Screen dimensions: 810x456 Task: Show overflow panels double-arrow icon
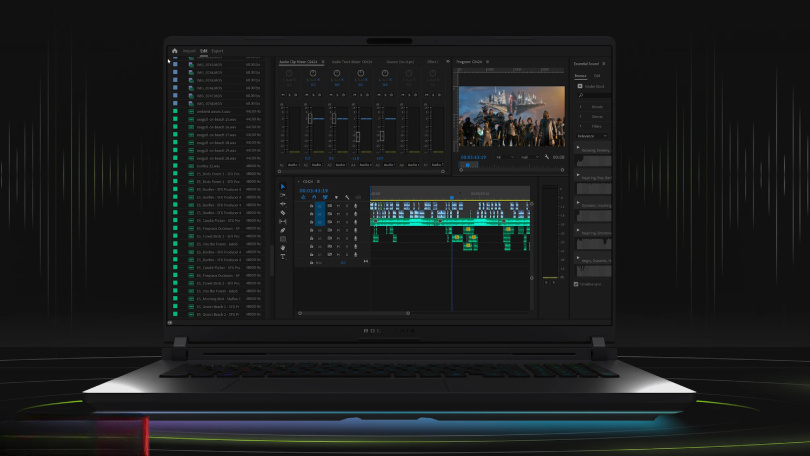coord(448,62)
